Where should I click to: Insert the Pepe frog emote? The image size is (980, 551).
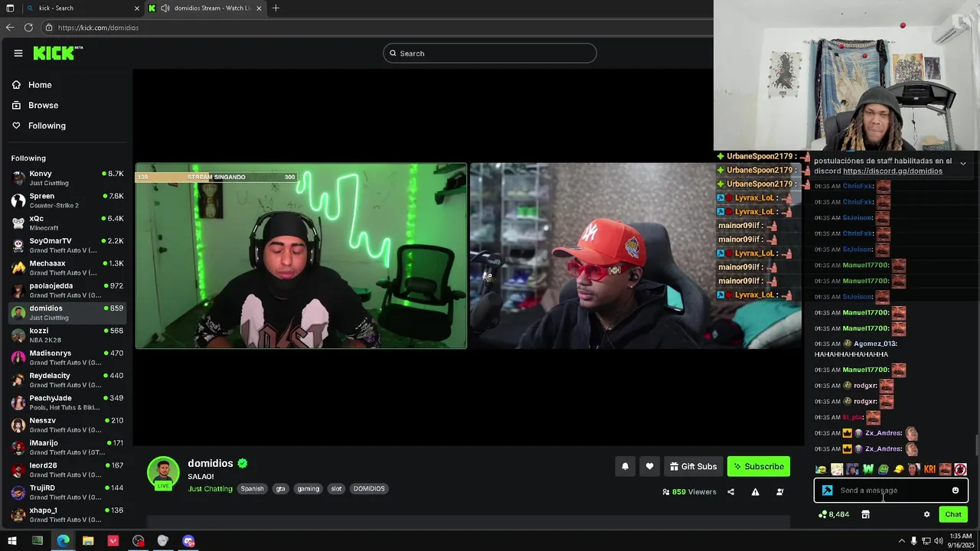point(883,469)
